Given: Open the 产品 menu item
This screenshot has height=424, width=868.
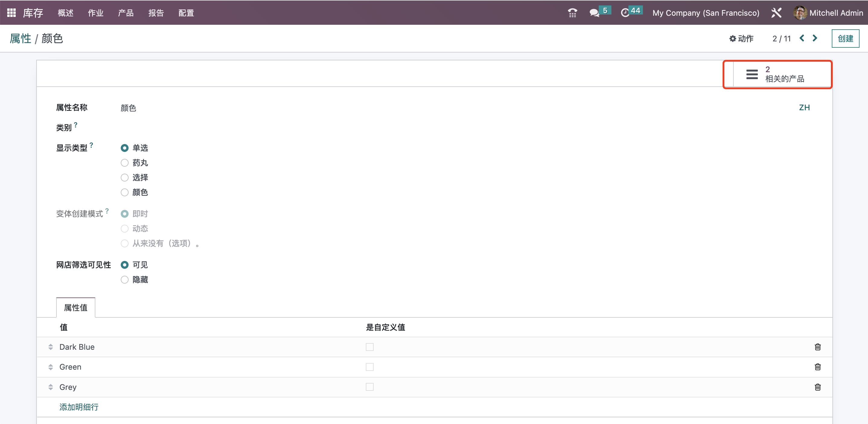Looking at the screenshot, I should [126, 13].
